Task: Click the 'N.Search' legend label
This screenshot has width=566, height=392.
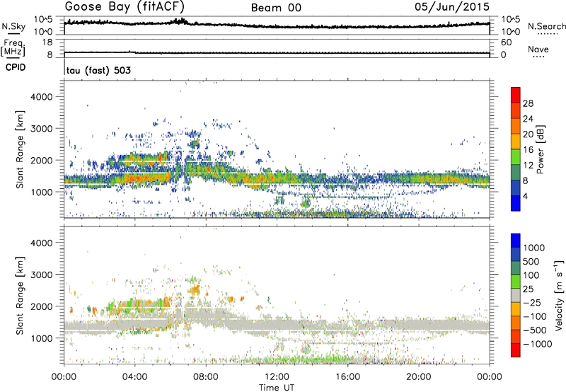Action: click(x=547, y=26)
